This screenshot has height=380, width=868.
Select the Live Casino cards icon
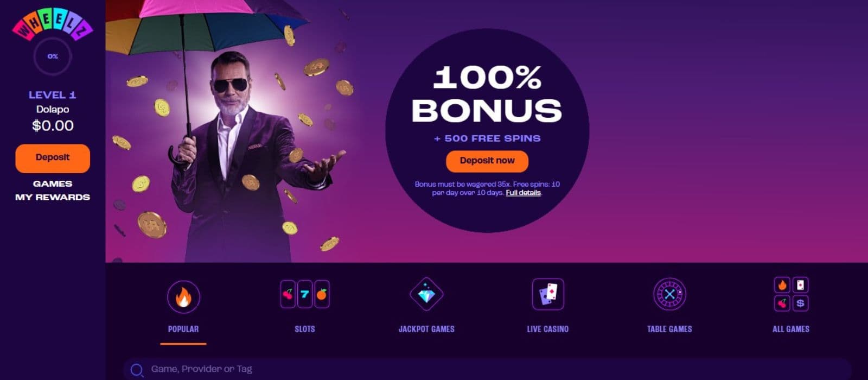coord(548,294)
